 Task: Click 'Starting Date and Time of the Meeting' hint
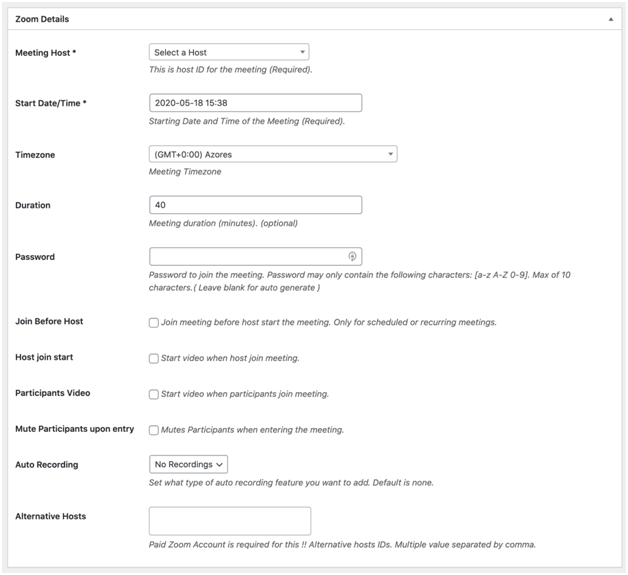click(x=247, y=121)
